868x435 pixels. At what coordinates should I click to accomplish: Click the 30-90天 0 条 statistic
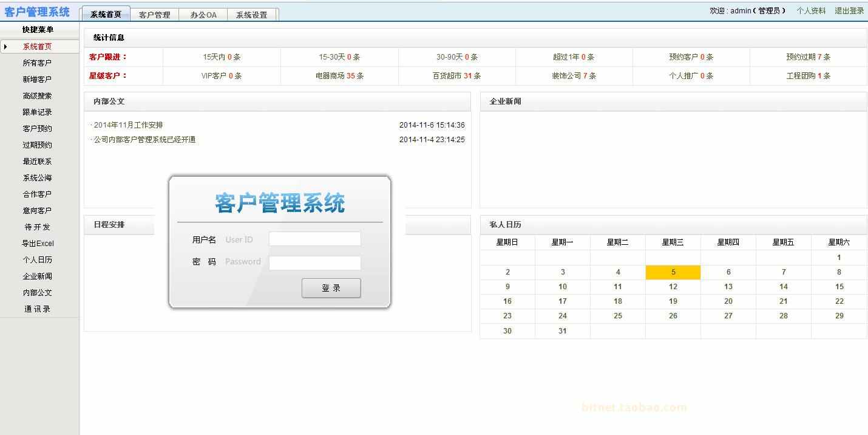click(x=457, y=57)
